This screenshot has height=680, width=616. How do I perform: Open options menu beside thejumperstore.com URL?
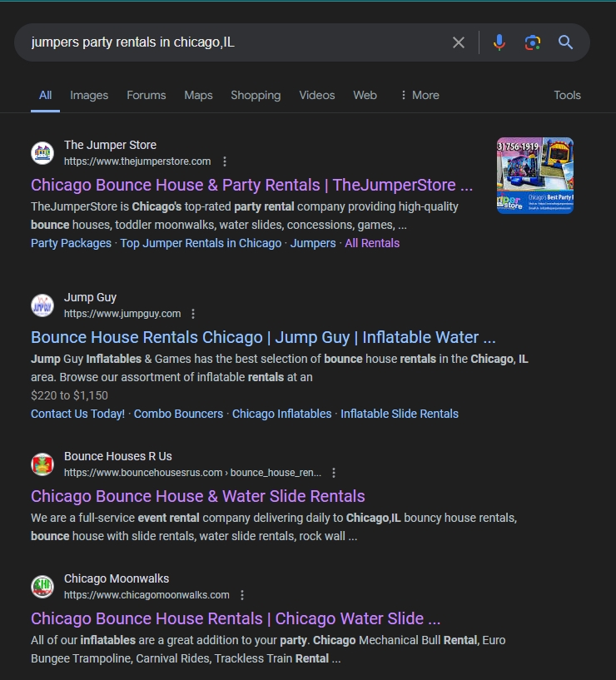click(225, 161)
